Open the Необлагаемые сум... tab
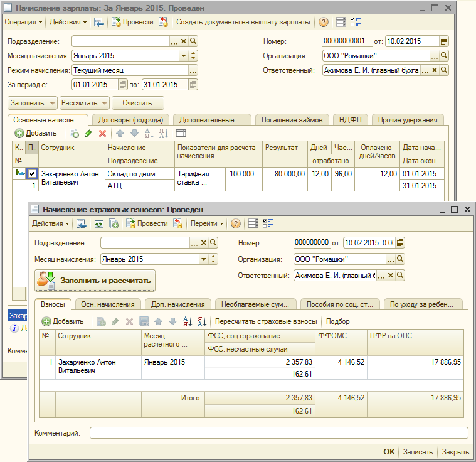Viewport: 476px width, 462px height. coord(257,304)
